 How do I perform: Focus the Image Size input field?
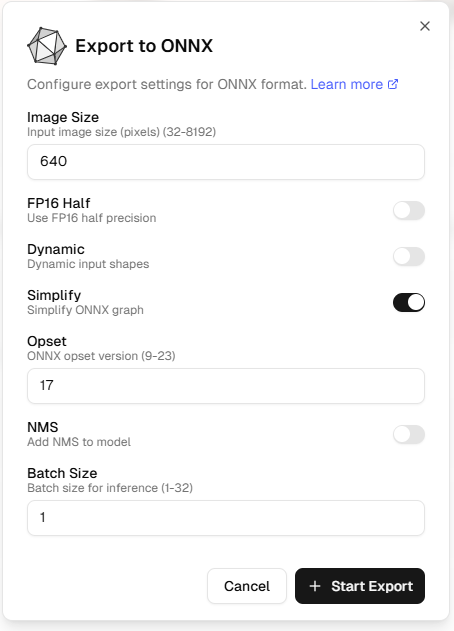tap(226, 162)
